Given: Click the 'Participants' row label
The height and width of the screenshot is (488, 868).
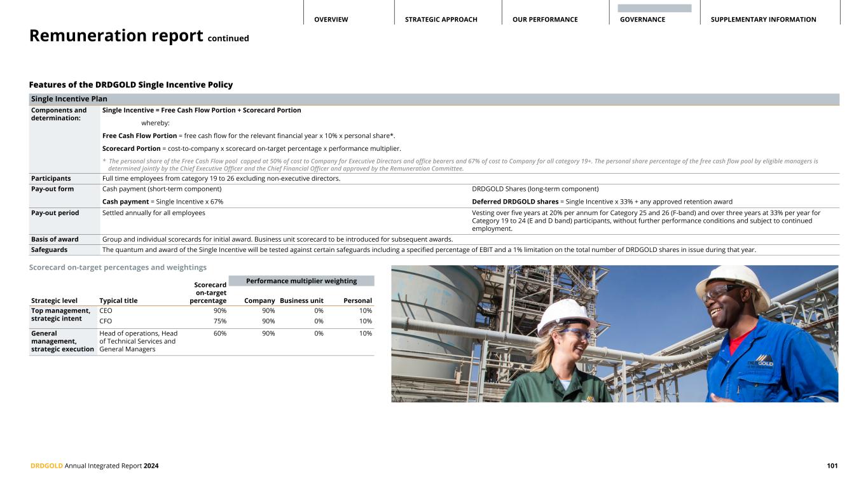Looking at the screenshot, I should [x=51, y=179].
